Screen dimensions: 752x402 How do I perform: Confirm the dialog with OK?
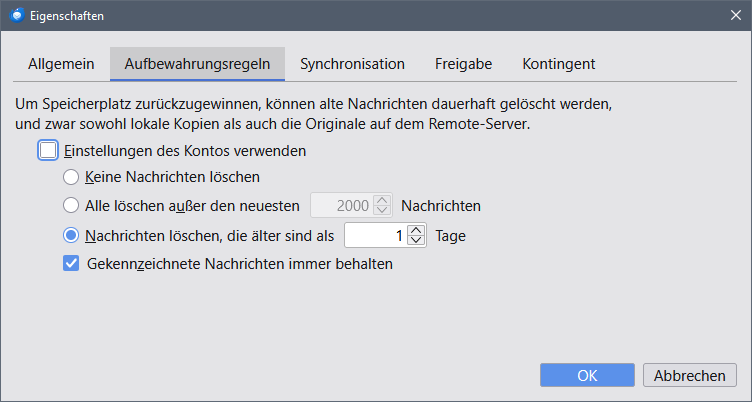pyautogui.click(x=587, y=375)
